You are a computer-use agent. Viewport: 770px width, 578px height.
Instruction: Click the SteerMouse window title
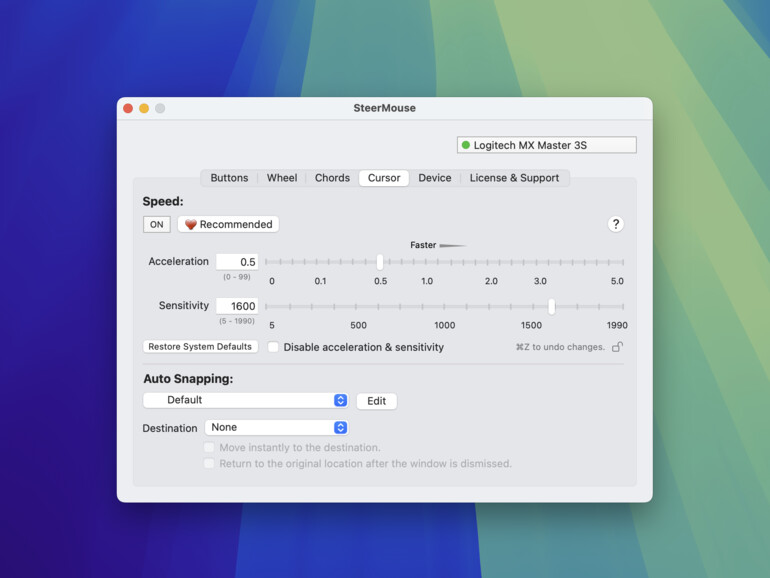pyautogui.click(x=385, y=108)
